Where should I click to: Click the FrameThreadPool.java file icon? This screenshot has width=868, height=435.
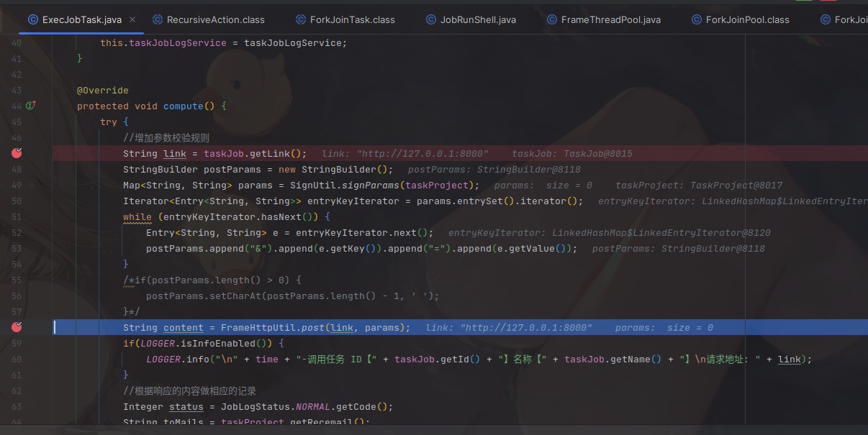point(552,19)
